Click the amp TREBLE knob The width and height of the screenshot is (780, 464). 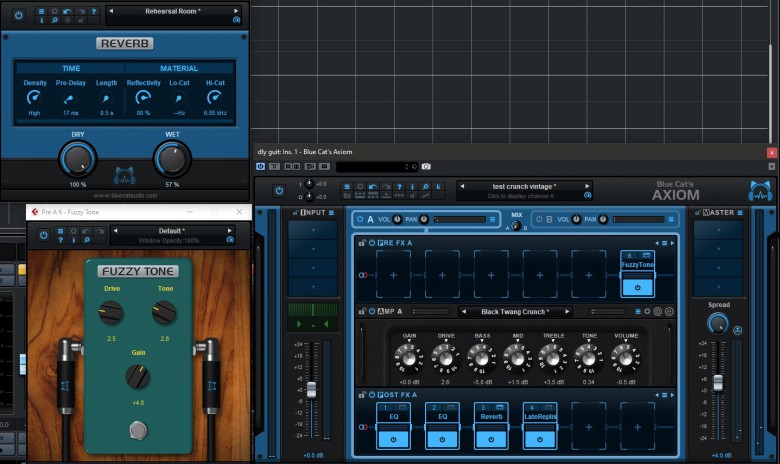tap(553, 358)
